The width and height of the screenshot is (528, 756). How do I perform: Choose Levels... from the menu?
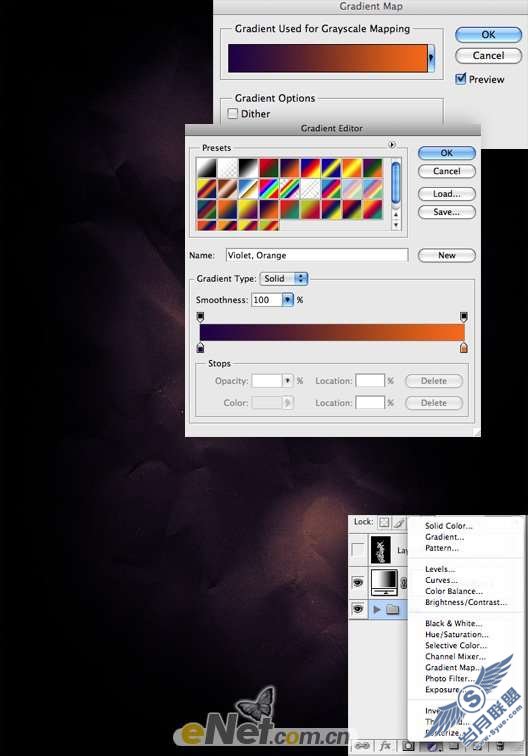click(440, 569)
